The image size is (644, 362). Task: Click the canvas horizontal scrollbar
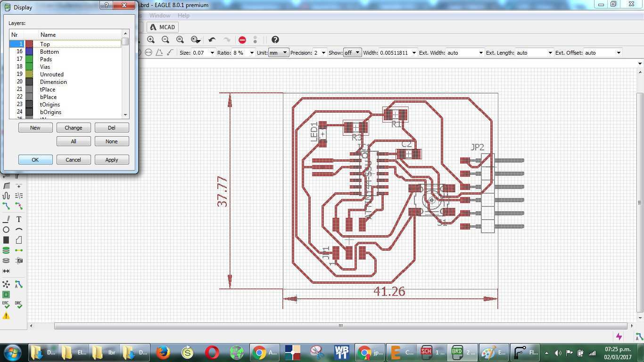coord(340,326)
